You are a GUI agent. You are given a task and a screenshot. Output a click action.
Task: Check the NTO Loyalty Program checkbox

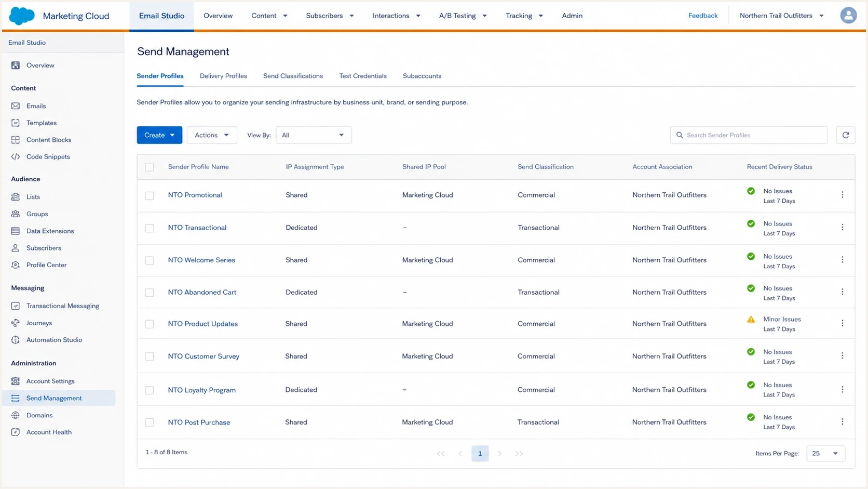[x=150, y=391]
